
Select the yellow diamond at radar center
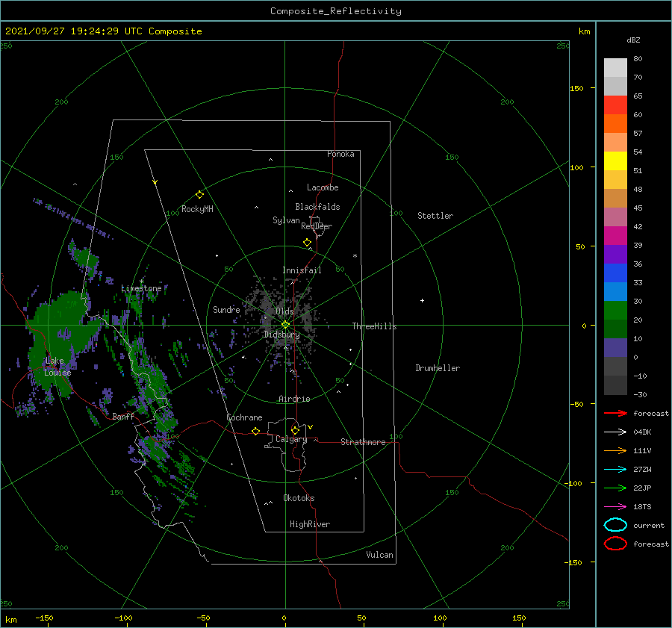tap(285, 325)
